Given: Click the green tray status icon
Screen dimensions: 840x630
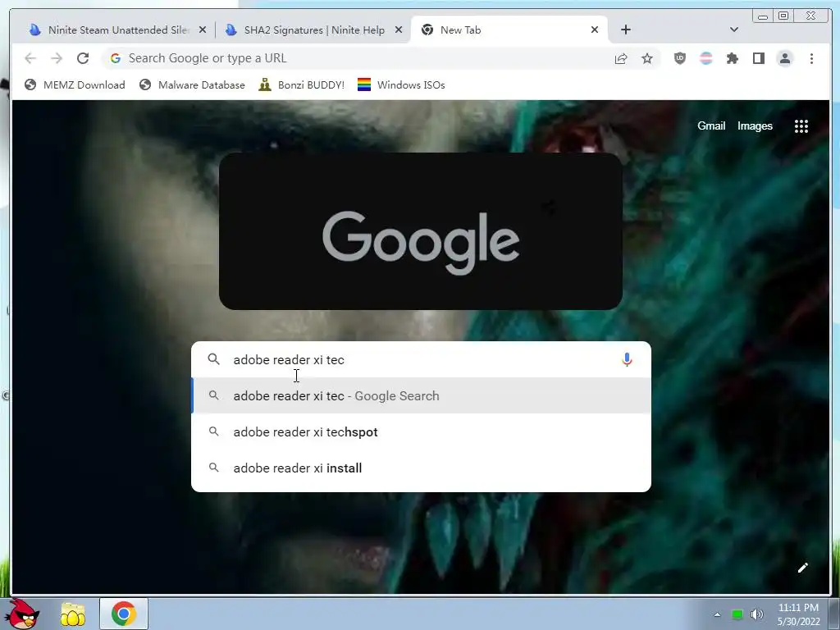Looking at the screenshot, I should coord(737,614).
